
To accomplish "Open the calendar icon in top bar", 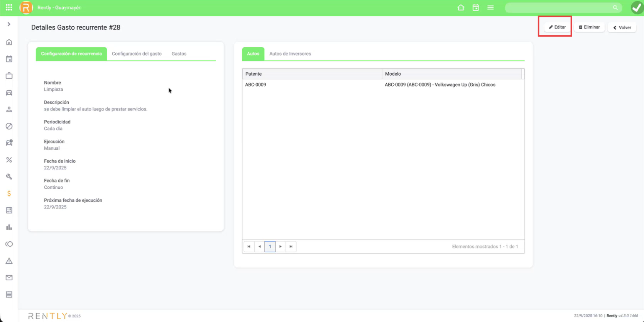I will click(x=475, y=7).
